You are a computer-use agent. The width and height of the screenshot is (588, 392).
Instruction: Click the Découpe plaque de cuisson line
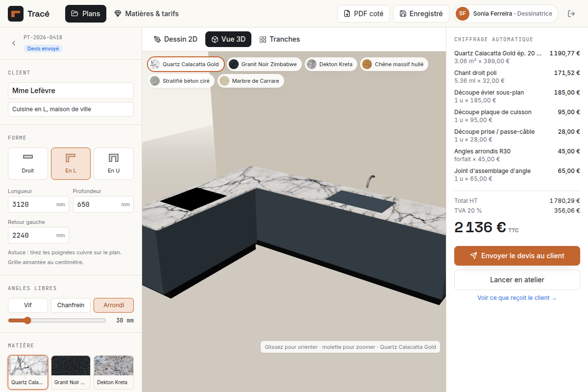coord(517,116)
